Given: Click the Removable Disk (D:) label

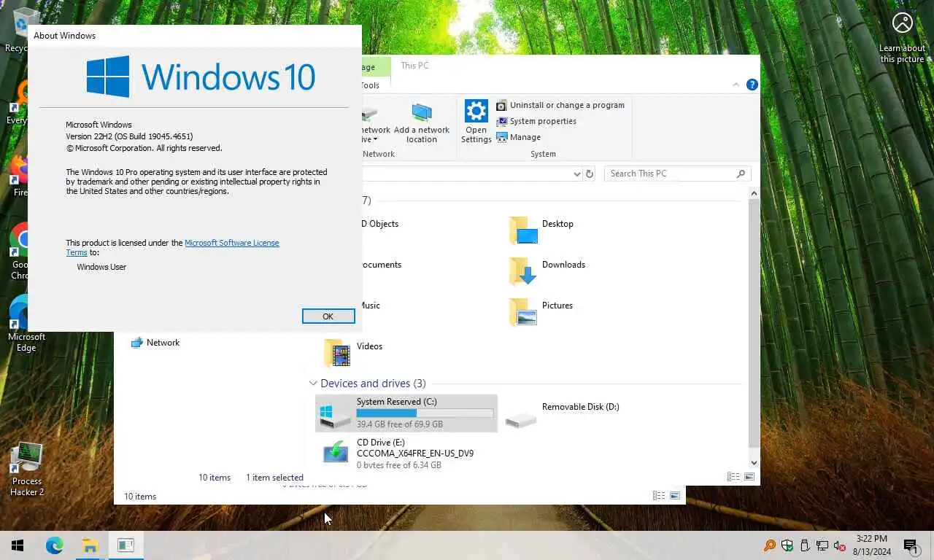Looking at the screenshot, I should [x=581, y=407].
